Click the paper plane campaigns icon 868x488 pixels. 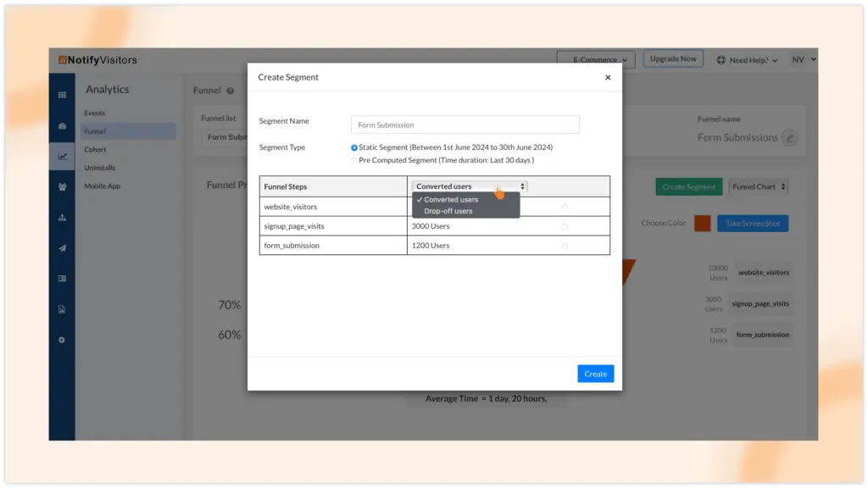click(x=62, y=248)
